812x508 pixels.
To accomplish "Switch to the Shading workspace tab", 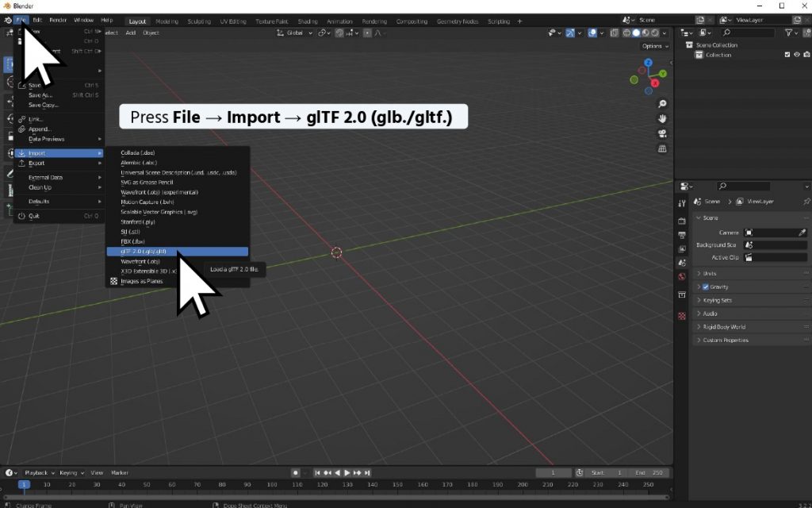I will [308, 21].
